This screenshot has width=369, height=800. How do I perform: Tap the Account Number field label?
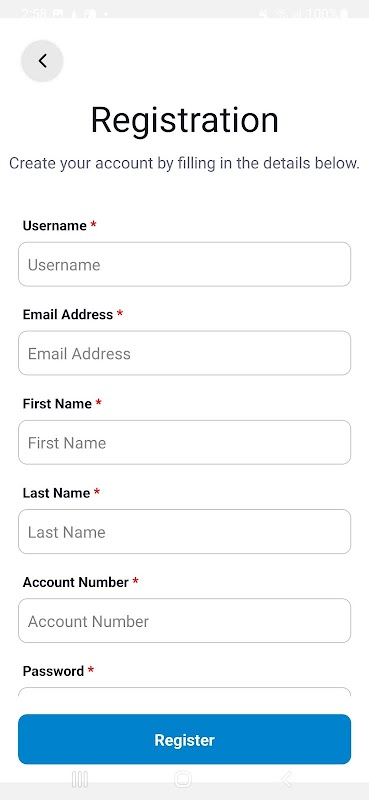(76, 582)
